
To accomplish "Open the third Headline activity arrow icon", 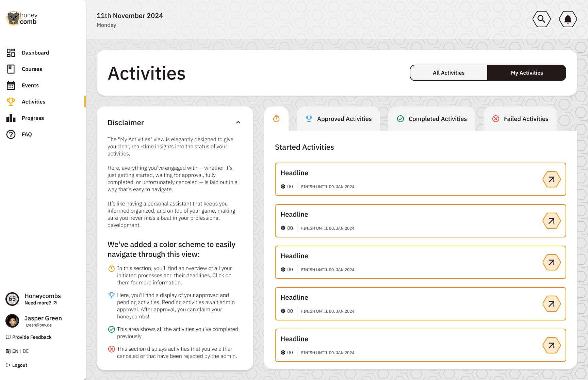I will point(551,262).
